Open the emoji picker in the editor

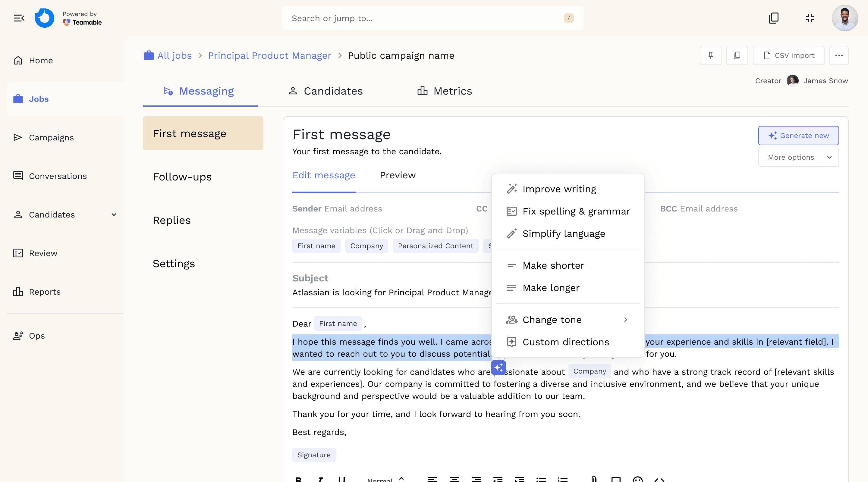click(637, 479)
